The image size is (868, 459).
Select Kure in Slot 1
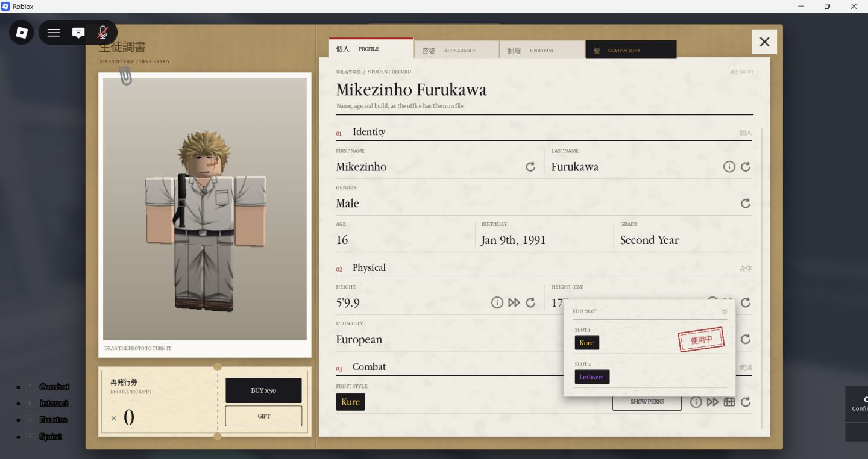click(x=587, y=343)
